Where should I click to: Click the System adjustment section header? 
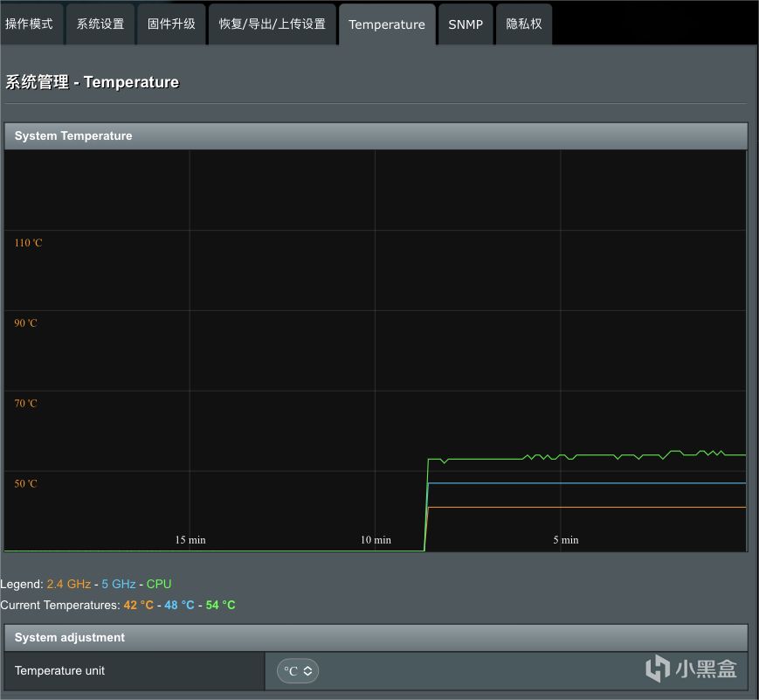tap(376, 637)
